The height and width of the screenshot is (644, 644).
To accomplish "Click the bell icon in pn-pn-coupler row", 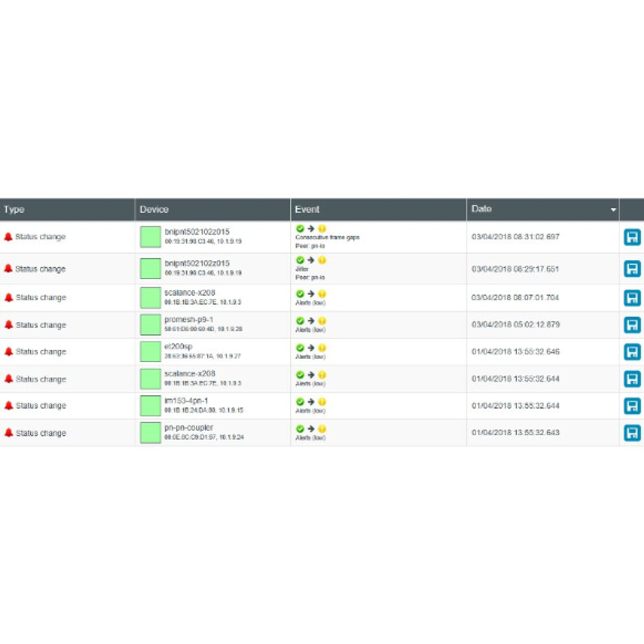I will [9, 432].
